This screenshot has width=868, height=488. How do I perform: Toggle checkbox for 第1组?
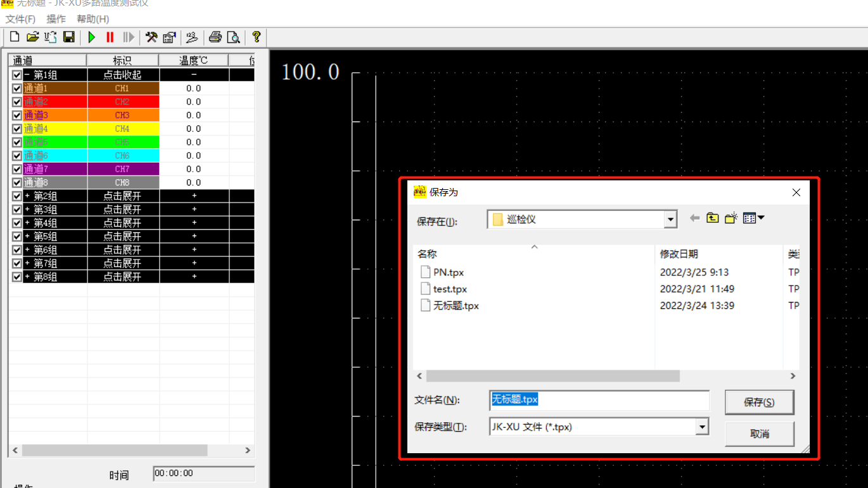pos(17,75)
